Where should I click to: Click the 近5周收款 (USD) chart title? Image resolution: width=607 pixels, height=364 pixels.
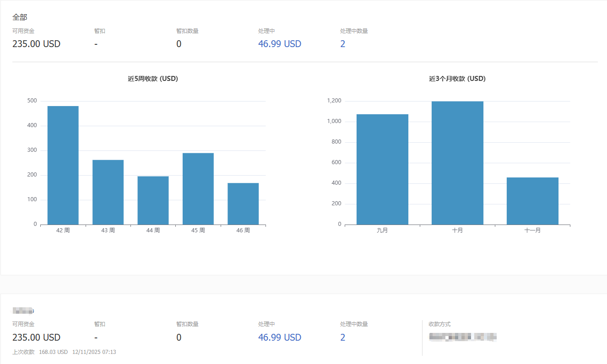point(152,79)
